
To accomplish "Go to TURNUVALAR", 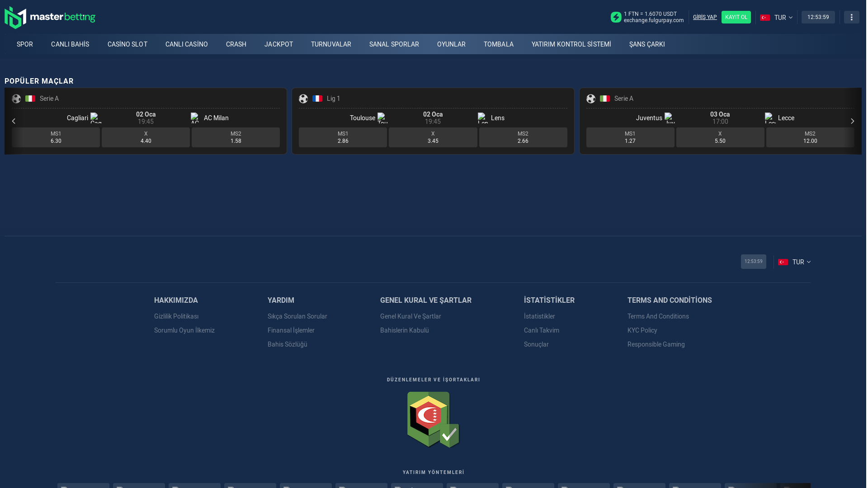I will tap(331, 44).
